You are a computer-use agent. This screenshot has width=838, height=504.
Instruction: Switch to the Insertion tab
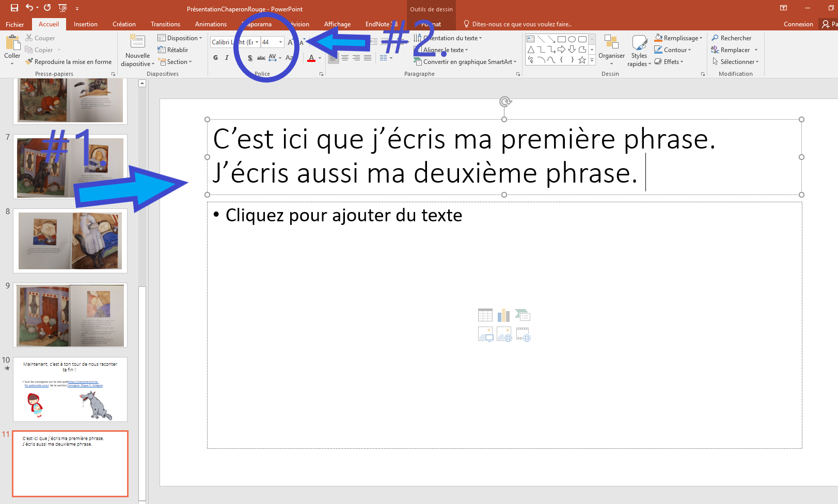click(x=86, y=24)
